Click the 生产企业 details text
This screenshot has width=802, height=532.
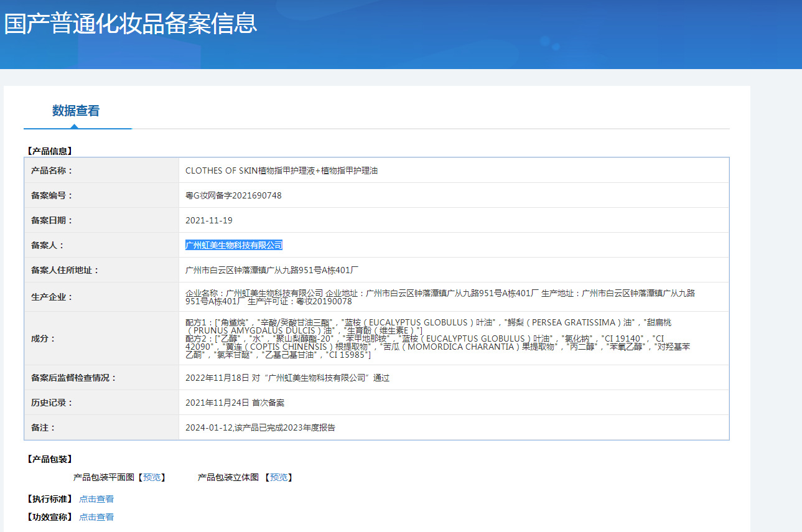pyautogui.click(x=440, y=297)
